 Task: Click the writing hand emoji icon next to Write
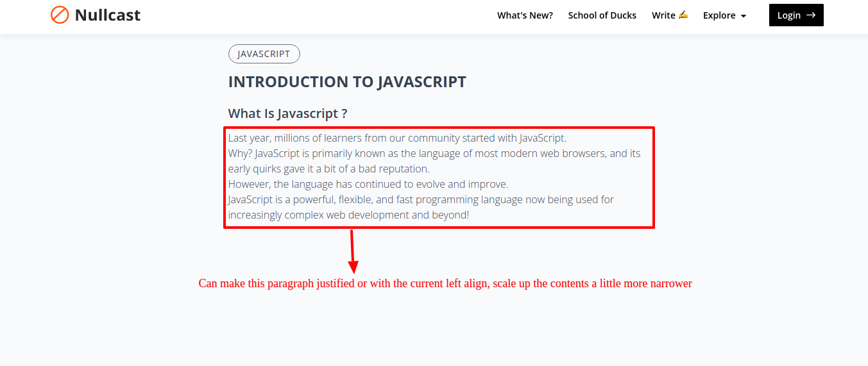[683, 15]
